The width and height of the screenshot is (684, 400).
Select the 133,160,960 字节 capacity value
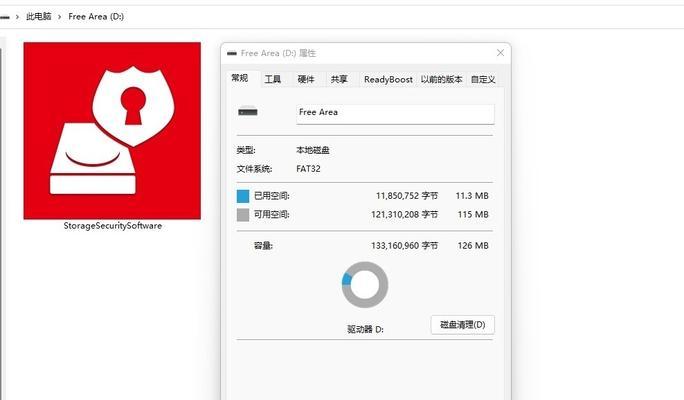(x=405, y=246)
